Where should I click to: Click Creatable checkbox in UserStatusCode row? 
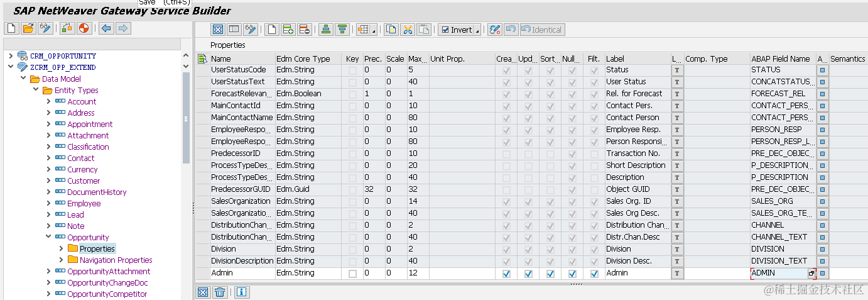tap(506, 70)
